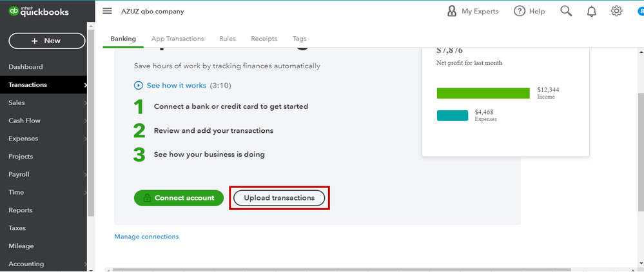Click the Connect account button
Screen dimensions: 644x272
tap(179, 198)
